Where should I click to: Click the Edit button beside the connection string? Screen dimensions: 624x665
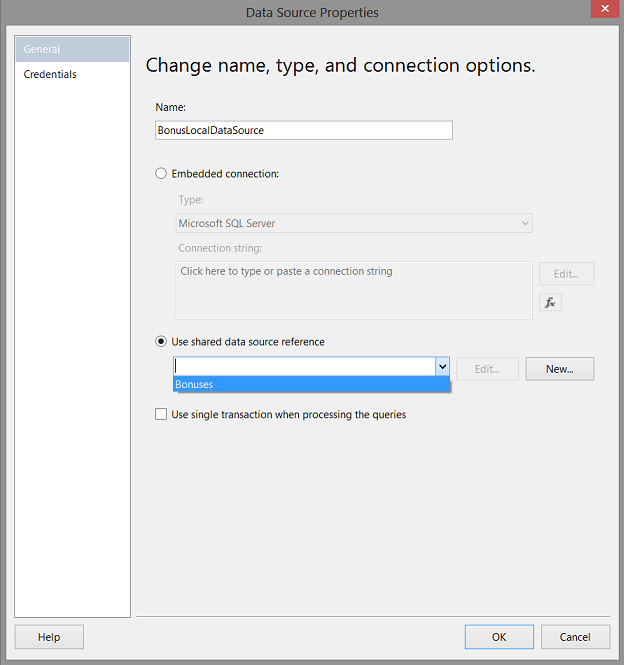click(x=566, y=274)
